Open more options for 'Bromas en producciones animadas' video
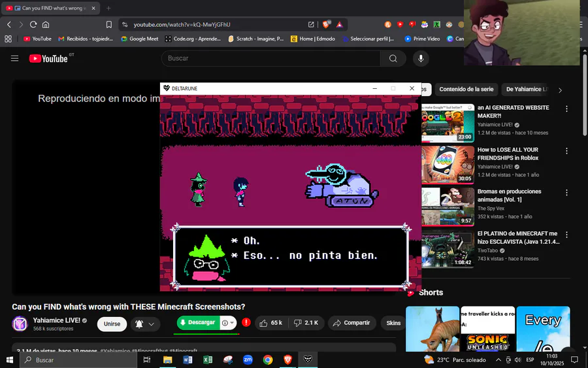Viewport: 588px width, 368px height. (x=566, y=192)
